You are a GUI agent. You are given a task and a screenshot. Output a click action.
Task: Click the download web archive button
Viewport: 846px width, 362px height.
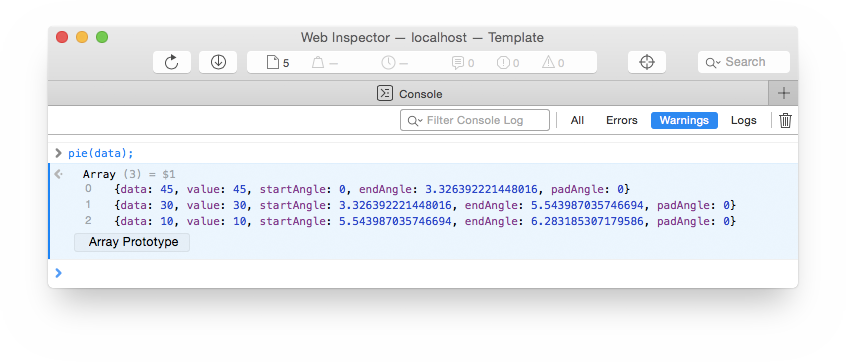click(x=218, y=62)
